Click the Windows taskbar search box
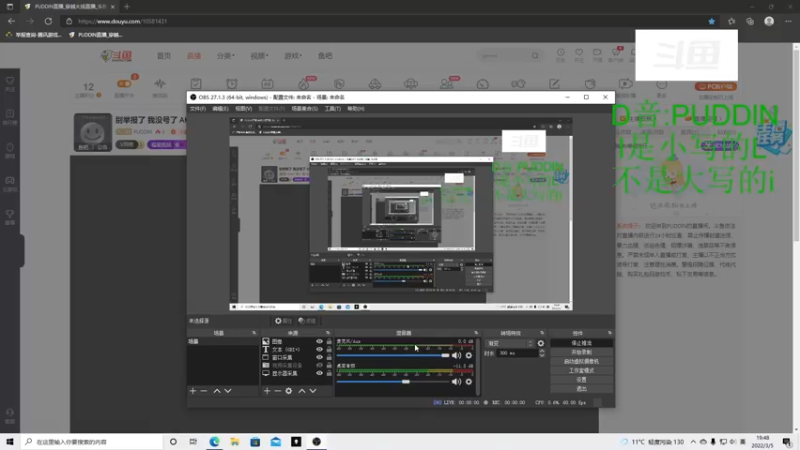This screenshot has width=800, height=450. tap(92, 442)
